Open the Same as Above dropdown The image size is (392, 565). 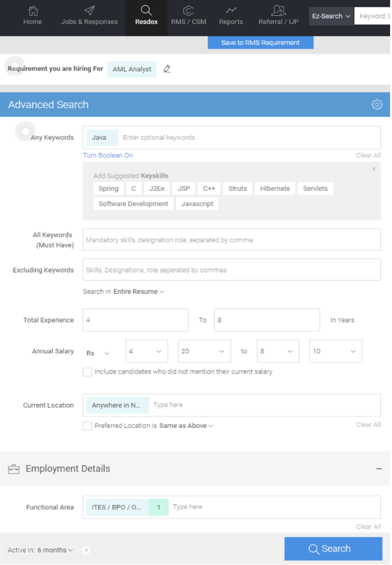click(x=186, y=425)
